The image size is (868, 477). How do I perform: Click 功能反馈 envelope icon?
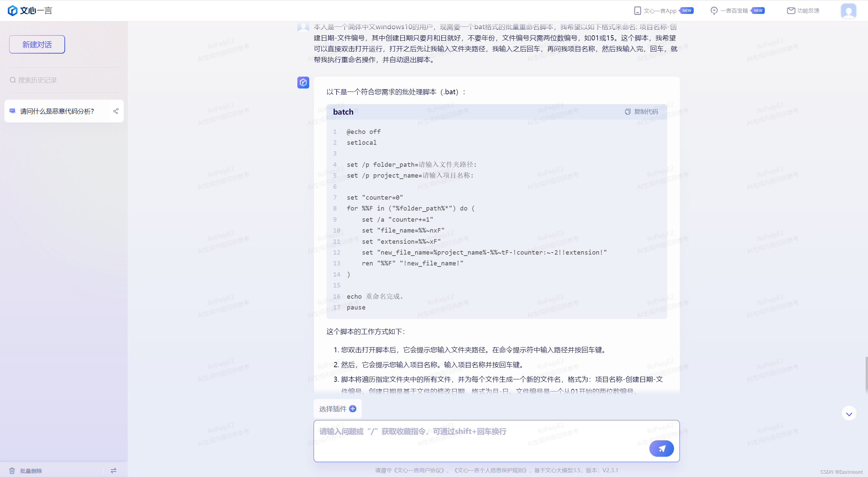(791, 11)
